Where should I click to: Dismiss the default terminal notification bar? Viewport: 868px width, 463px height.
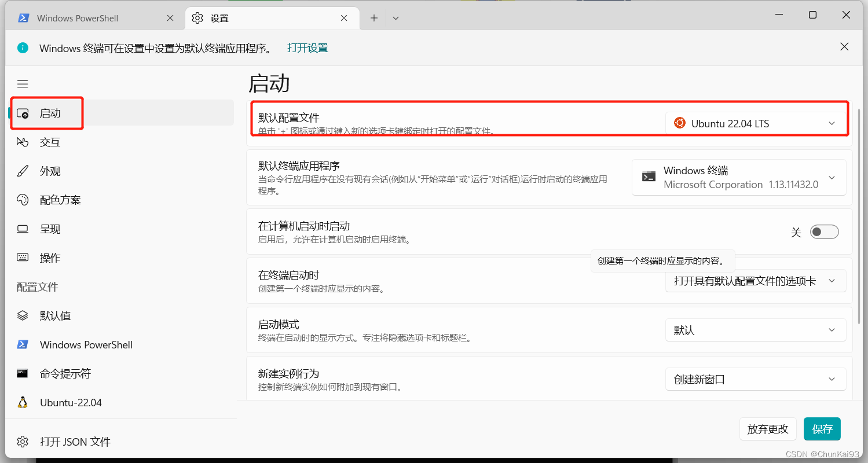pyautogui.click(x=844, y=47)
